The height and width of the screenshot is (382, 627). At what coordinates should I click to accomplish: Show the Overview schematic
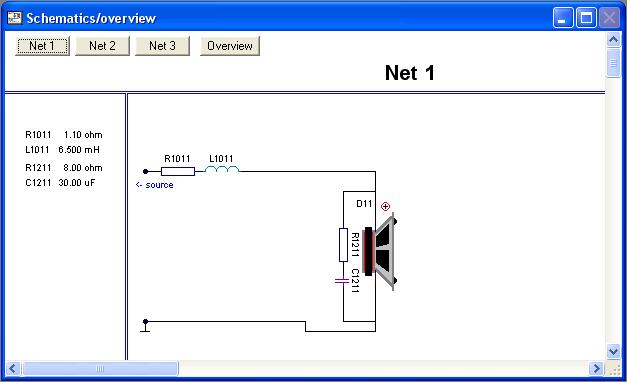tap(230, 46)
